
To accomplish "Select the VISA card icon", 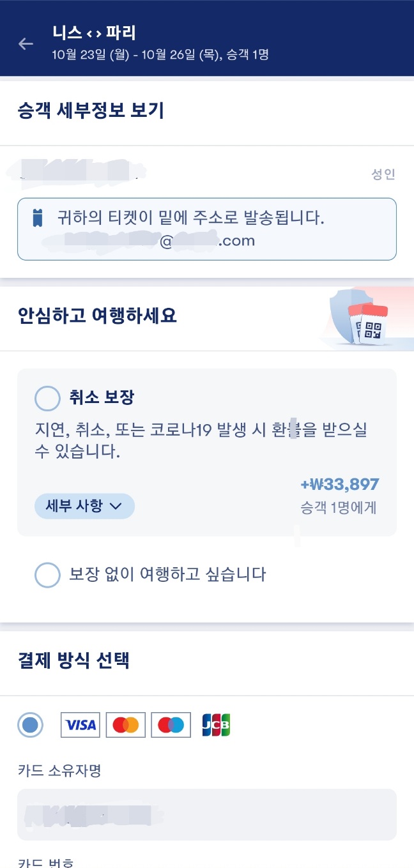I will (80, 724).
